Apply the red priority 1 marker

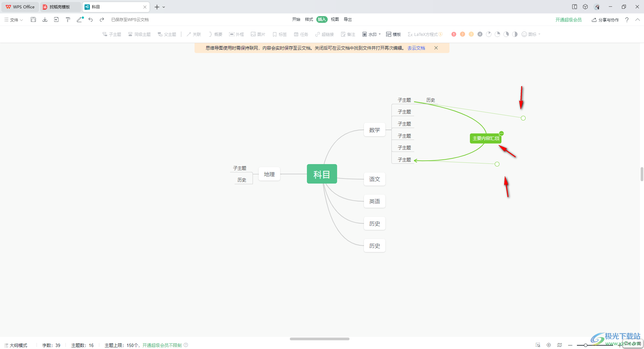454,34
